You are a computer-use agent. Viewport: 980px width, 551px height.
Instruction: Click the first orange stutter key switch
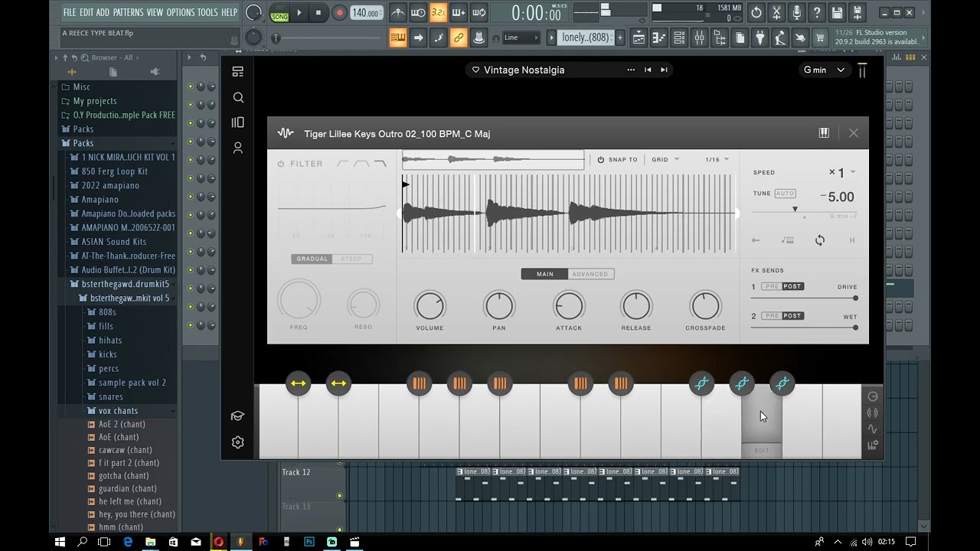(419, 383)
